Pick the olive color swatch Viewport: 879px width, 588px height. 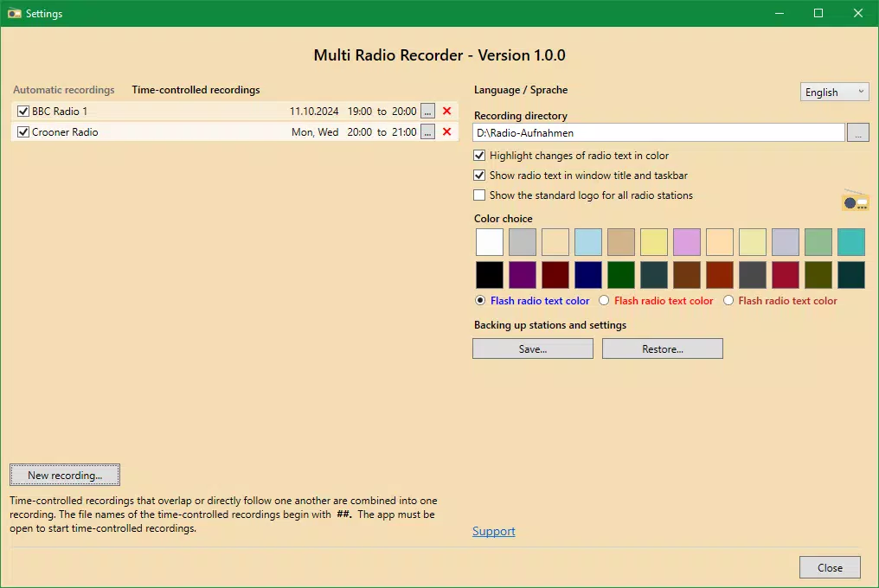818,275
